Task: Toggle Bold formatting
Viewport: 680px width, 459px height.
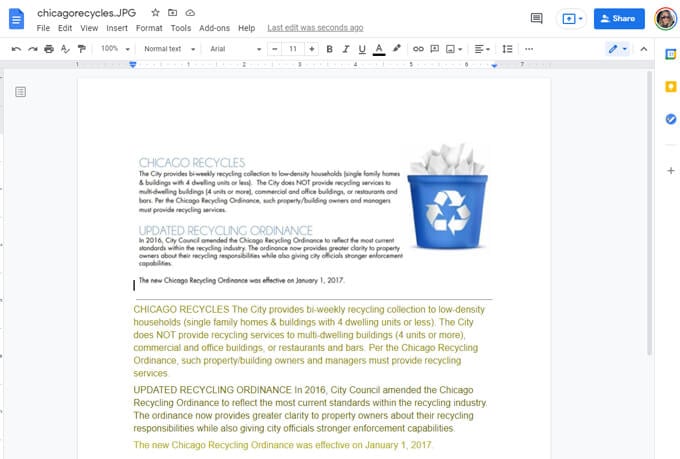Action: pos(329,48)
